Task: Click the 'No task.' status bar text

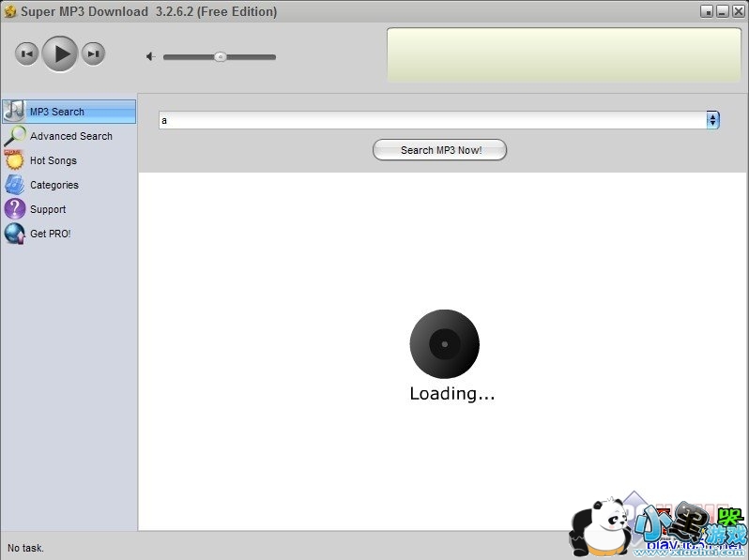Action: [25, 548]
